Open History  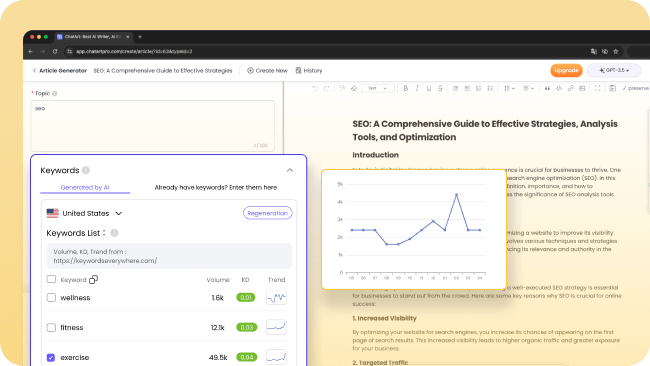[x=309, y=70]
